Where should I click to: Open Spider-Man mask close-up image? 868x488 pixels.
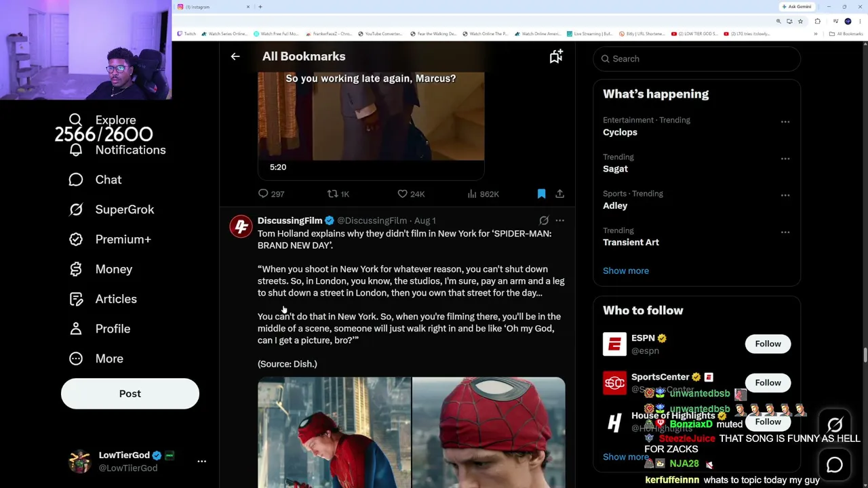coord(489,432)
